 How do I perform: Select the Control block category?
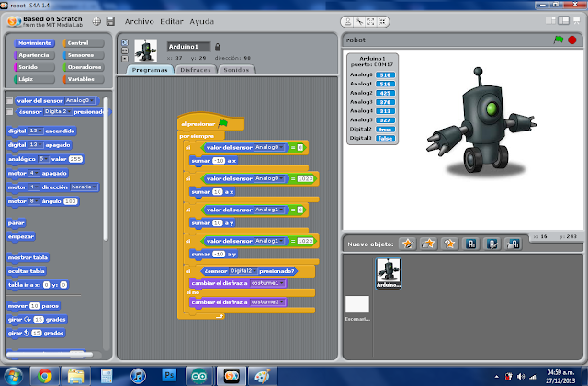(x=84, y=43)
